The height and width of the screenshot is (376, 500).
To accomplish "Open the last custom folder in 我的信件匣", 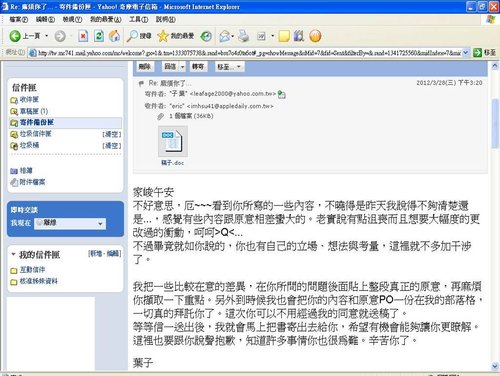I will [39, 281].
